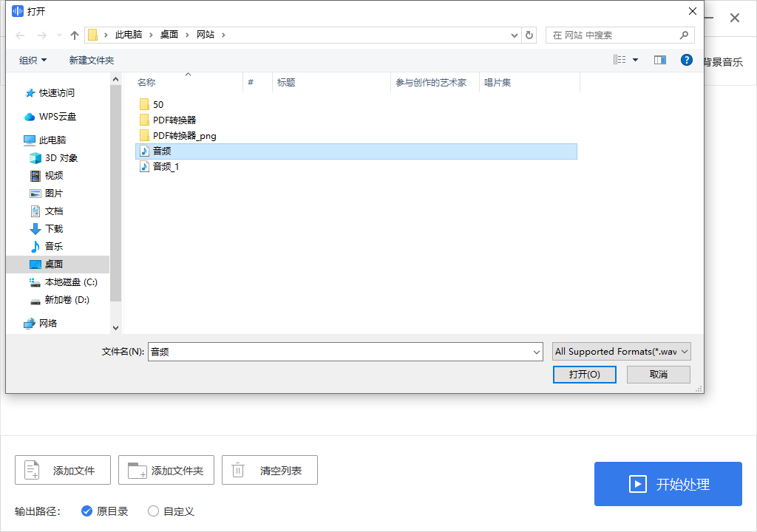The height and width of the screenshot is (532, 757).
Task: Go back using the back arrow
Action: click(20, 35)
